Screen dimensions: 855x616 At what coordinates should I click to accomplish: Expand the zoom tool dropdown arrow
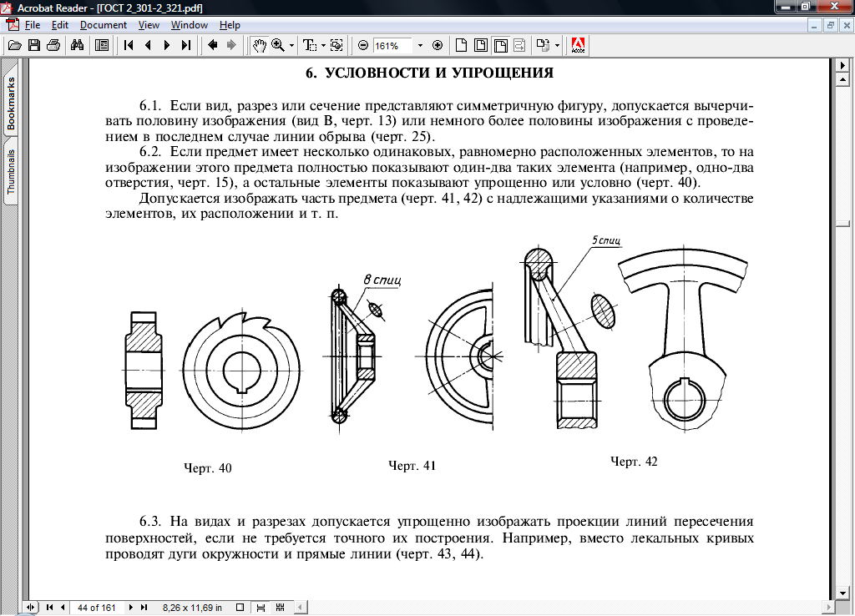291,46
